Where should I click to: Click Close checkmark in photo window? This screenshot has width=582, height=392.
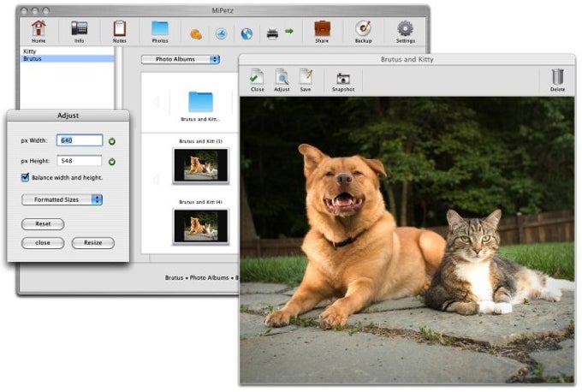(x=257, y=80)
